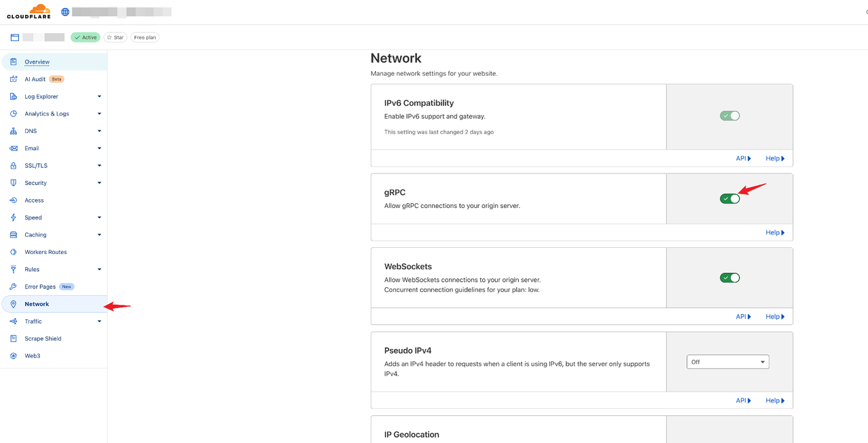Turn off the gRPC toggle
Image resolution: width=868 pixels, height=443 pixels.
(x=729, y=198)
